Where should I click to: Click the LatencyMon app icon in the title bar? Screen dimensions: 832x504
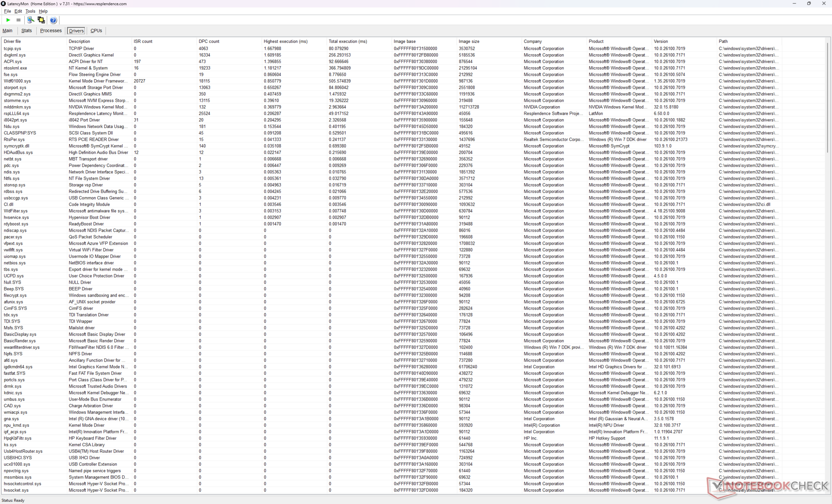click(3, 3)
